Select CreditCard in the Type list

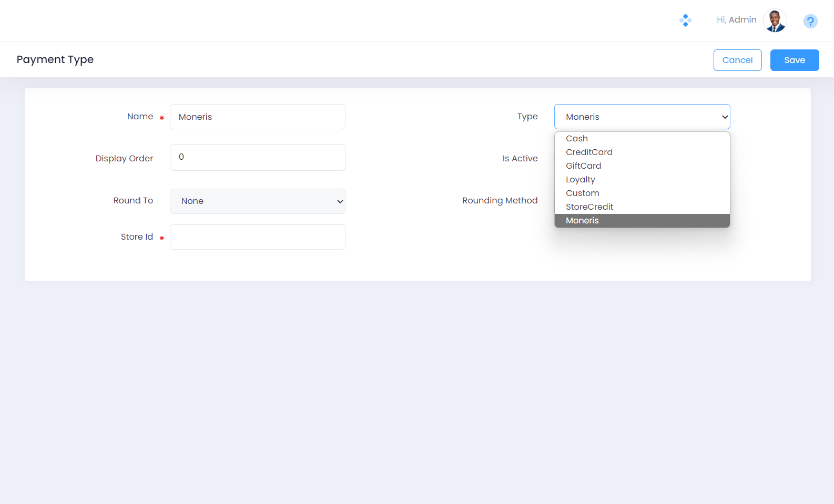coord(589,152)
